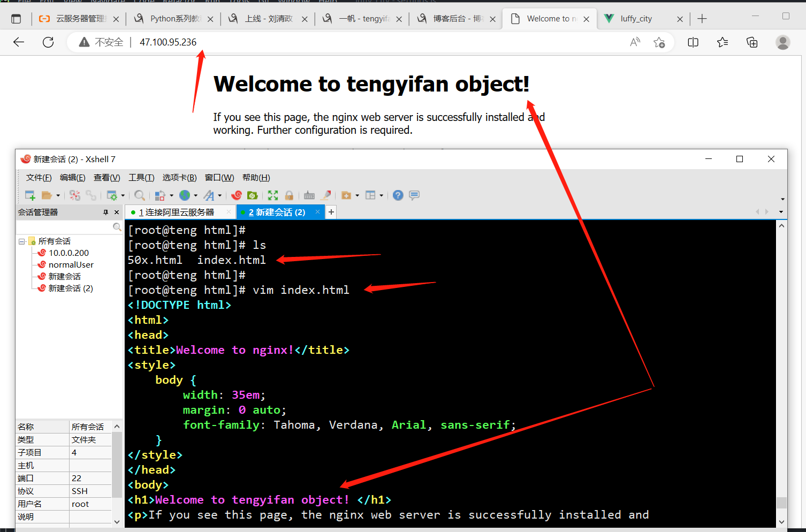Close the 新建会话 (2) session tab
This screenshot has width=806, height=532.
pyautogui.click(x=317, y=212)
